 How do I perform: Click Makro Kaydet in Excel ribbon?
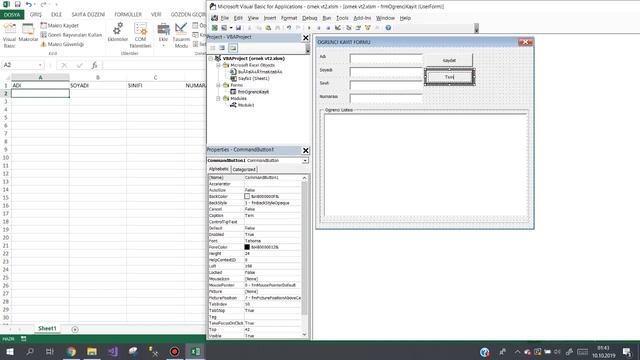tap(60, 25)
